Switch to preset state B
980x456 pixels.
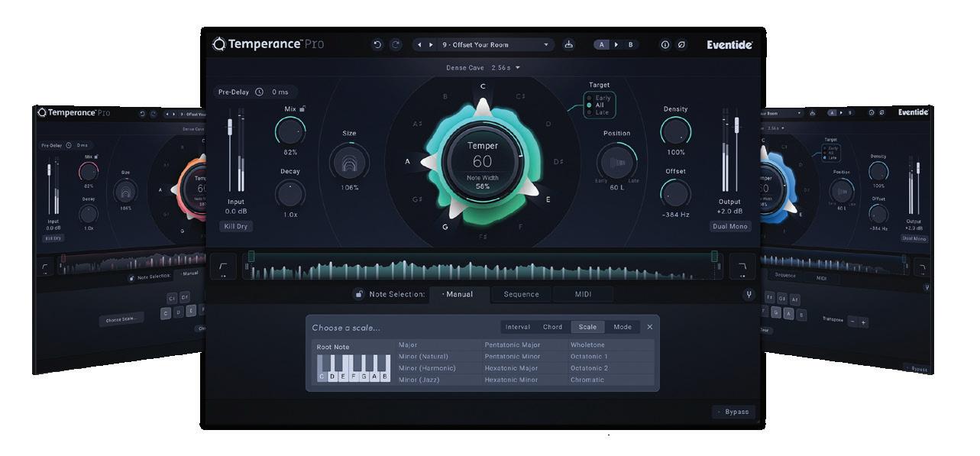pos(630,45)
